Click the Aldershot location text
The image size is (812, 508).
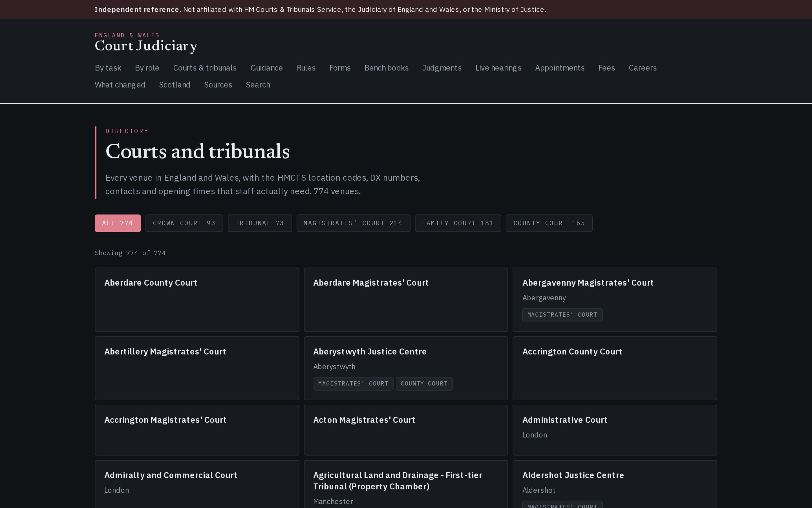pyautogui.click(x=539, y=490)
